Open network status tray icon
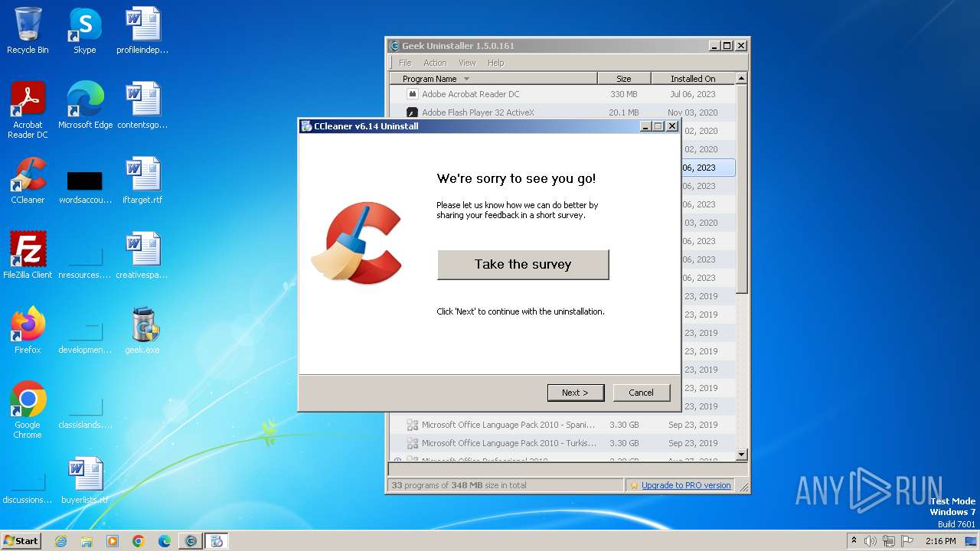This screenshot has width=980, height=551. [889, 541]
